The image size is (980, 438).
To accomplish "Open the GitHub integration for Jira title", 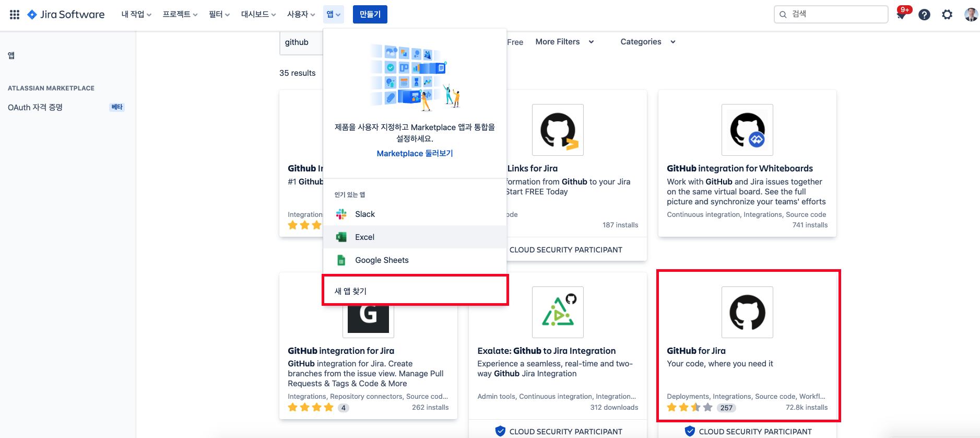I will click(x=341, y=351).
